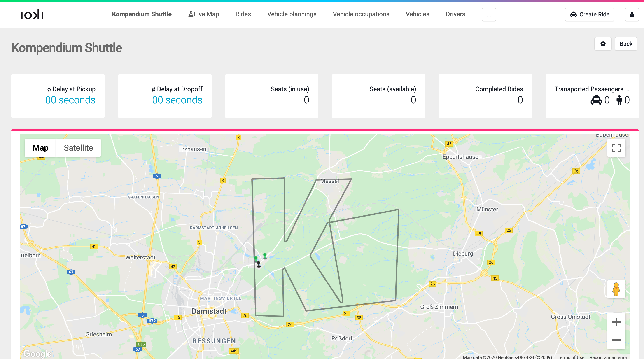
Task: Click Griesheim label on map
Action: point(98,334)
